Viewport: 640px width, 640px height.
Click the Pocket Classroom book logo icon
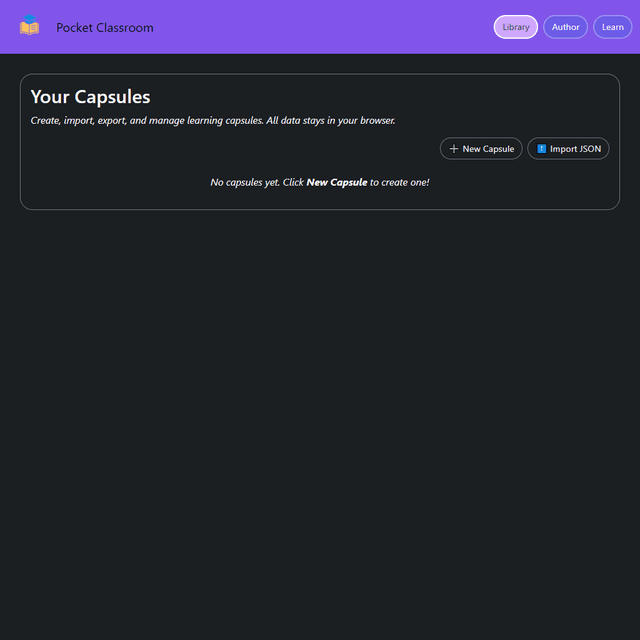tap(29, 27)
